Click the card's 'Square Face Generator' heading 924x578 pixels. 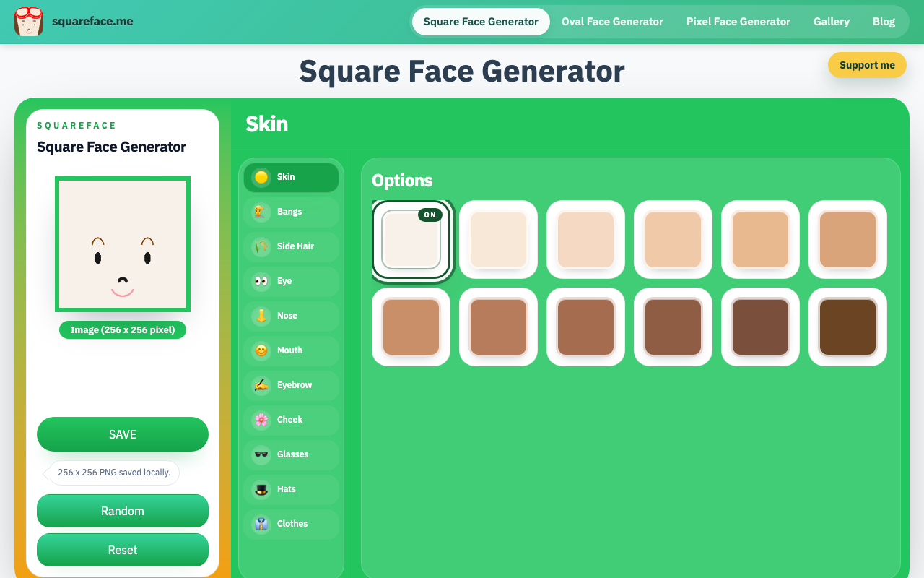(x=111, y=147)
